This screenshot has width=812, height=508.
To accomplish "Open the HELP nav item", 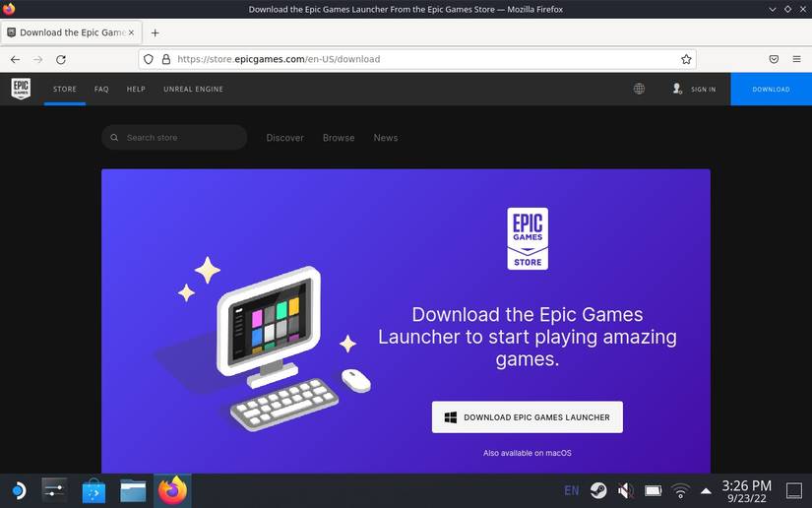I will point(136,89).
